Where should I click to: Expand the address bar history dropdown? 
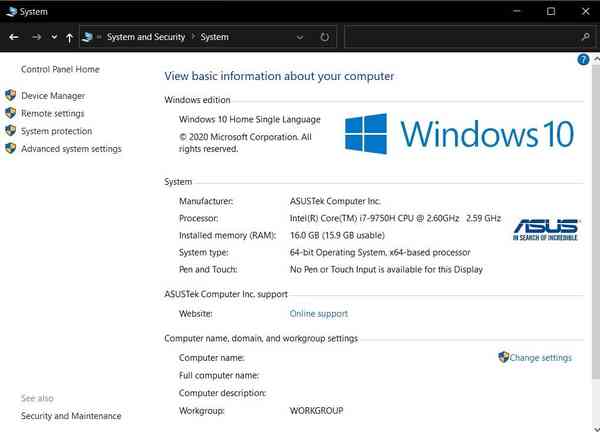[x=300, y=37]
